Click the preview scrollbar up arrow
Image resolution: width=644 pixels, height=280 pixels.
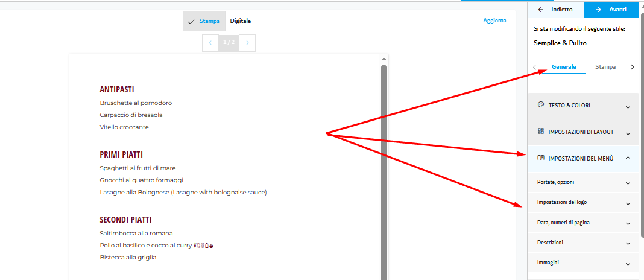tap(384, 59)
